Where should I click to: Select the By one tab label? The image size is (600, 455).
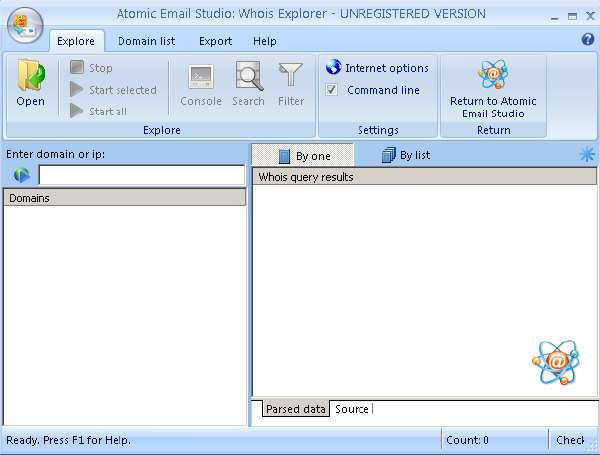[313, 156]
